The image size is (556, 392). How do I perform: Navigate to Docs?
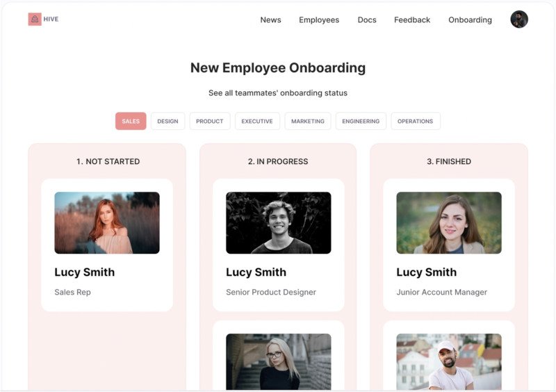[x=367, y=20]
